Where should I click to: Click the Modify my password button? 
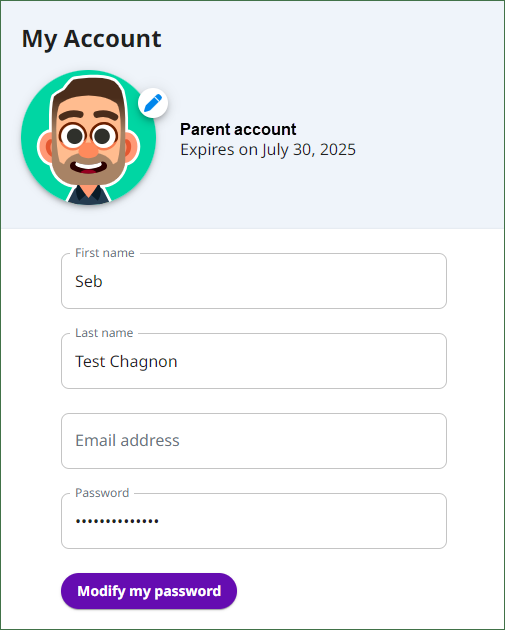149,591
